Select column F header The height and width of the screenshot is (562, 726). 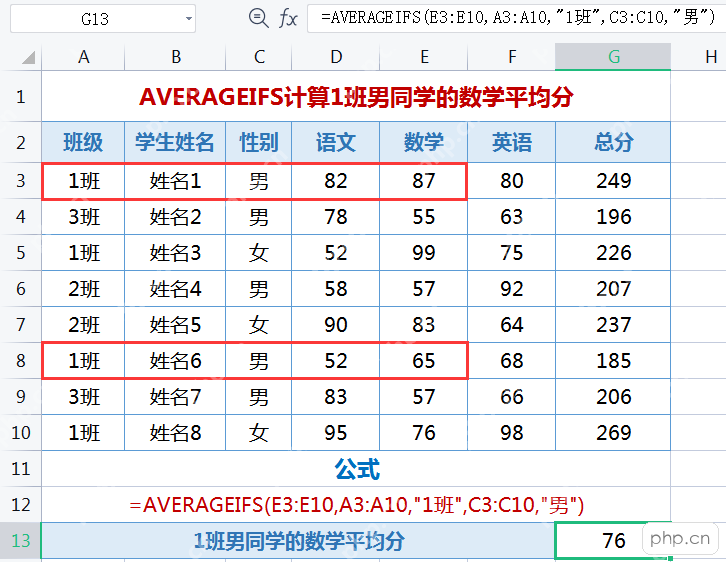[x=512, y=57]
